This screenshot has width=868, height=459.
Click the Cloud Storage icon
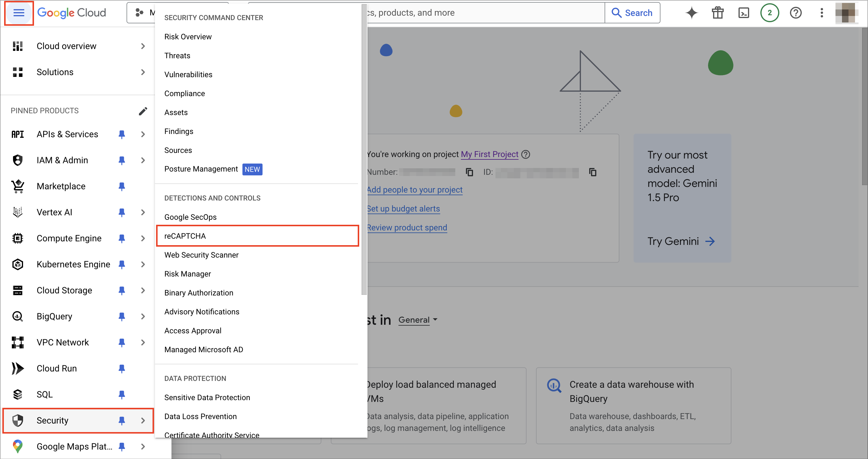click(x=17, y=290)
